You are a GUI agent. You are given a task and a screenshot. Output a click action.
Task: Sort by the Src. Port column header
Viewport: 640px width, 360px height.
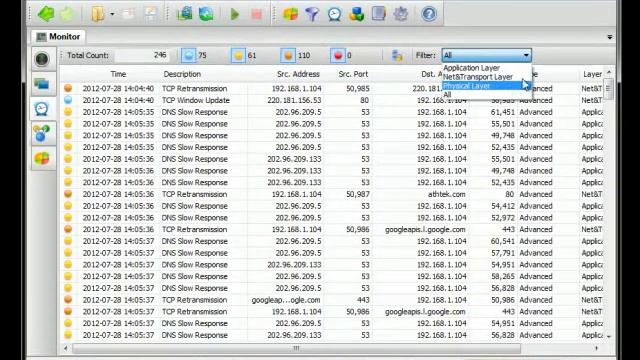[353, 74]
